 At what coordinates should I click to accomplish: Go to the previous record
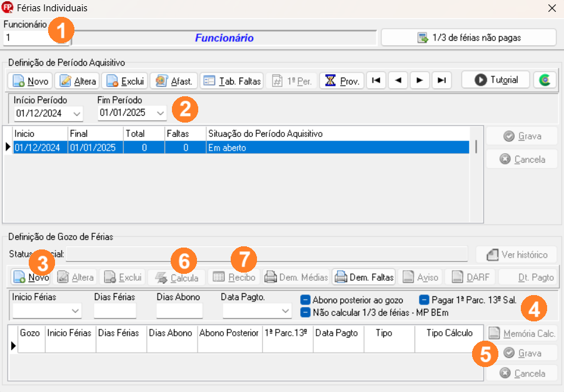coord(398,80)
